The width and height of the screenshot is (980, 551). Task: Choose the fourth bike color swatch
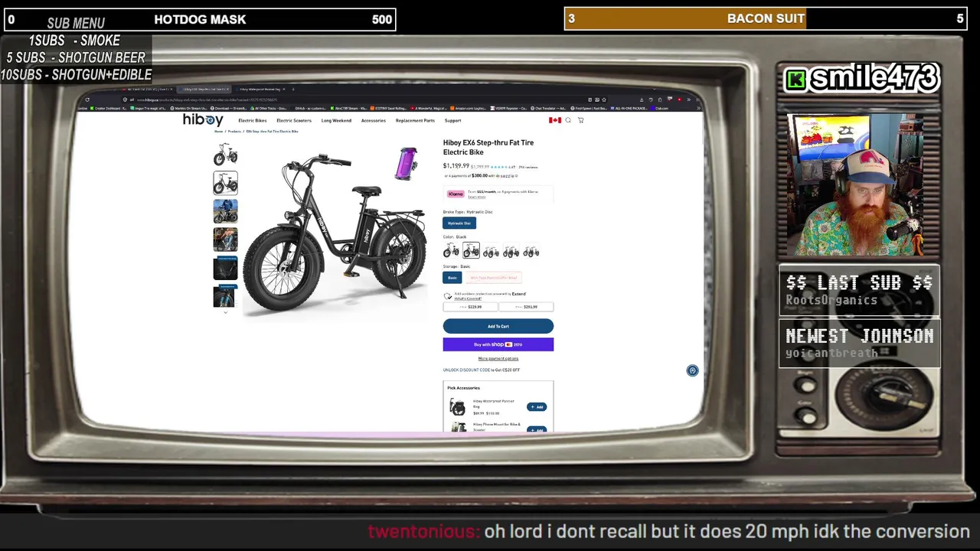511,251
